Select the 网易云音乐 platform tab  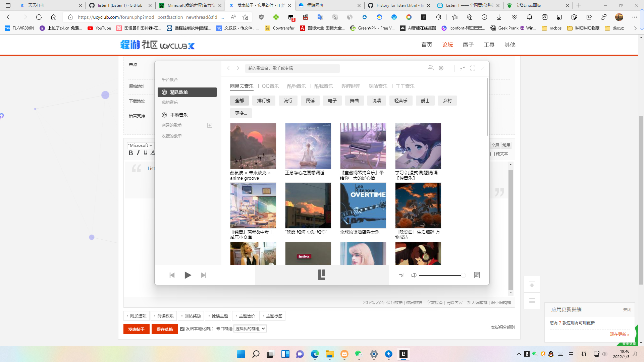tap(242, 86)
